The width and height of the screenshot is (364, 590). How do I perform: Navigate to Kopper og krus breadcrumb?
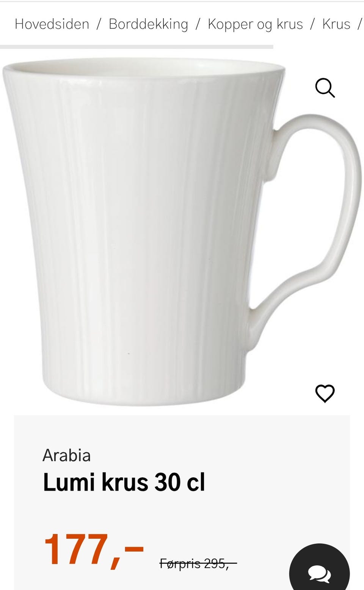(x=255, y=24)
